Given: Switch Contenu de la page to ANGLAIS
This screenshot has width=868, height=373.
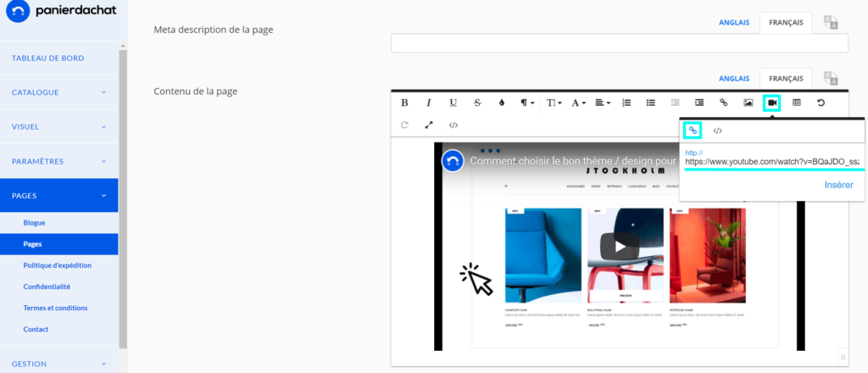Looking at the screenshot, I should click(x=734, y=79).
